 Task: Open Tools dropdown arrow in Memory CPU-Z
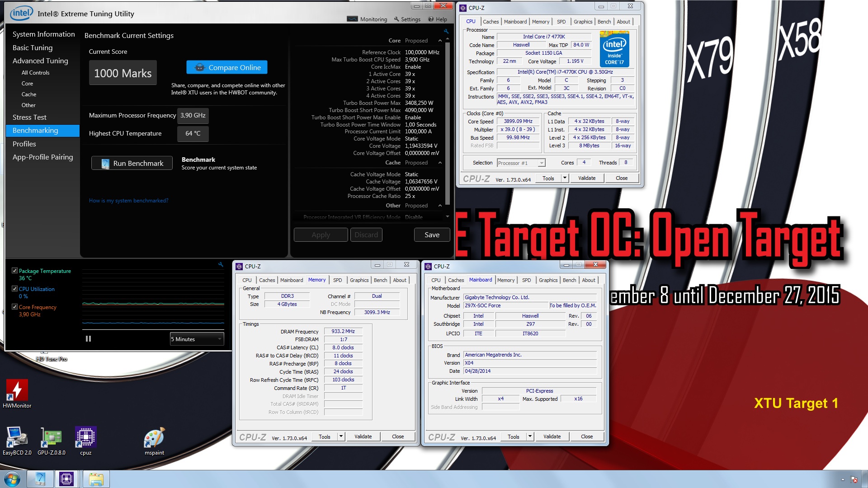pos(341,436)
